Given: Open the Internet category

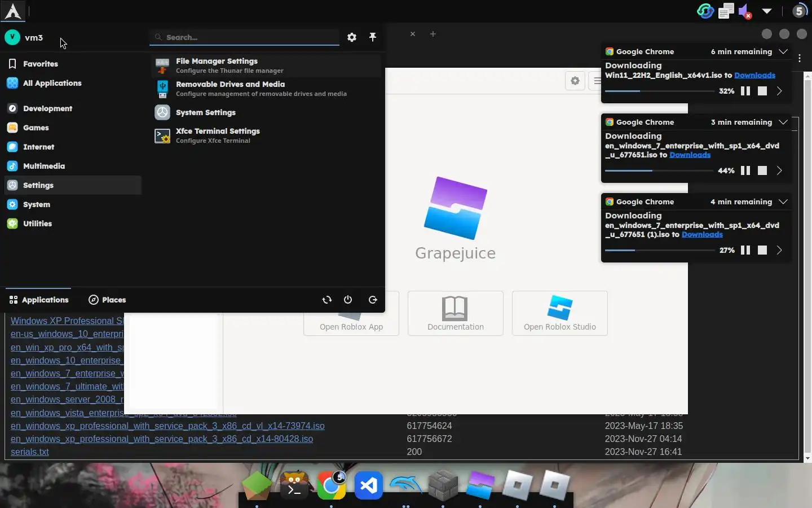Looking at the screenshot, I should [73, 147].
